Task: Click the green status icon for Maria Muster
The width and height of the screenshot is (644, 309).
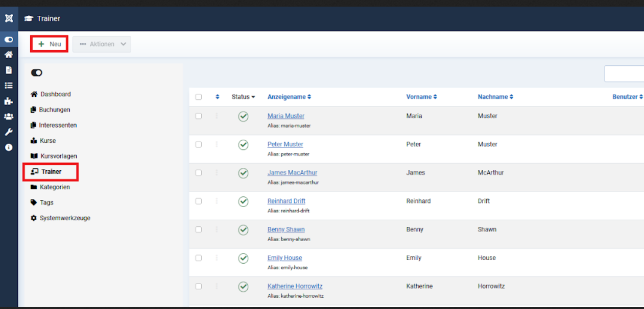Action: coord(243,116)
